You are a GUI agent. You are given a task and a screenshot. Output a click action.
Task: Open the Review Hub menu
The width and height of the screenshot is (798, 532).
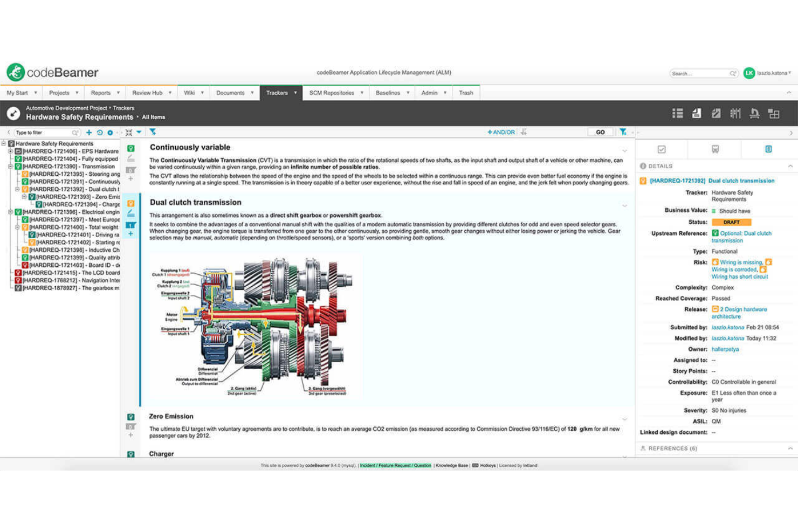click(x=152, y=93)
